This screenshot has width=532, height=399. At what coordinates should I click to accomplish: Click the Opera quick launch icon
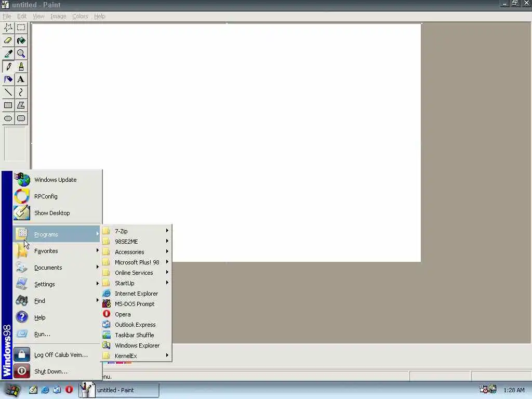click(69, 390)
